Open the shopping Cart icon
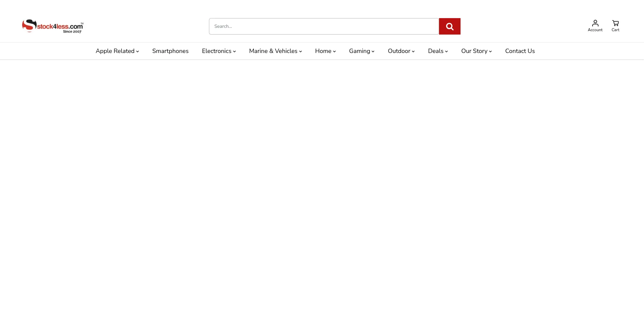The image size is (644, 333). click(x=615, y=23)
